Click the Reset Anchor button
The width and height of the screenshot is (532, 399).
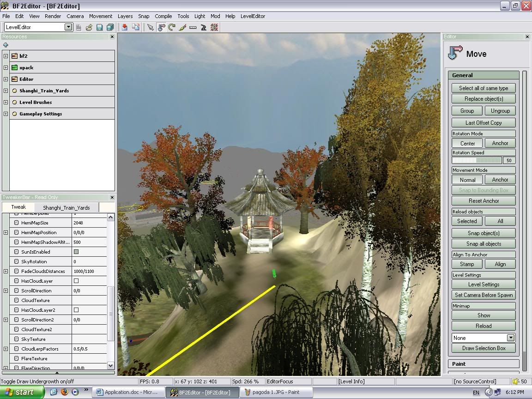coord(484,201)
